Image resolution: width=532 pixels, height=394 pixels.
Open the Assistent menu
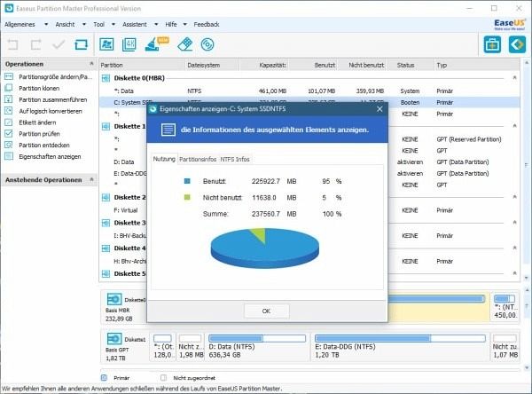(137, 24)
